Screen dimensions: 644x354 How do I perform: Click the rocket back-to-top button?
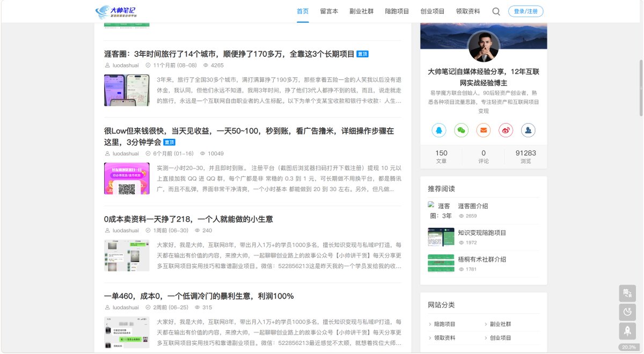(x=627, y=330)
